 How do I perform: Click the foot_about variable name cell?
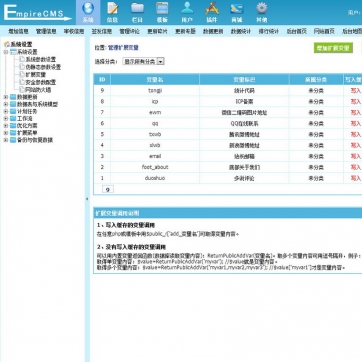(155, 167)
